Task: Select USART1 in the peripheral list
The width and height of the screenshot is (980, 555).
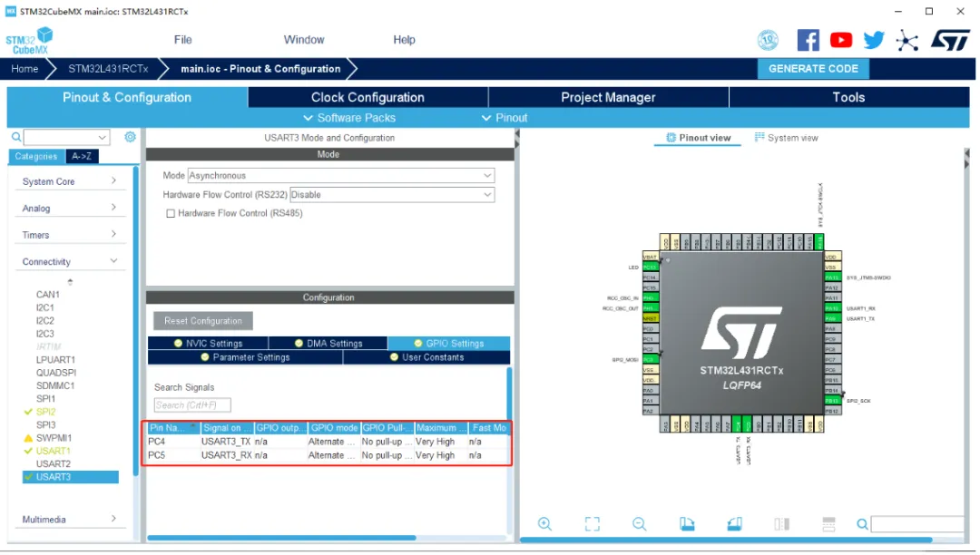Action: click(54, 451)
